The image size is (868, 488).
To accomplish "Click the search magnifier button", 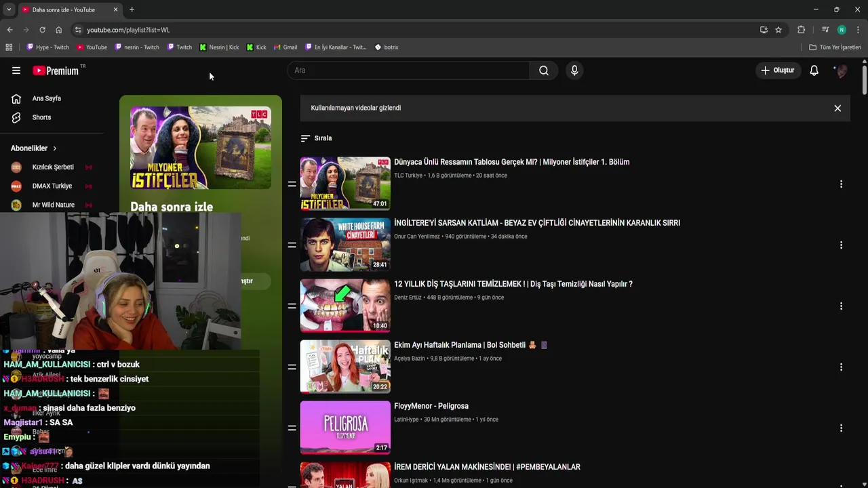I will (x=544, y=70).
